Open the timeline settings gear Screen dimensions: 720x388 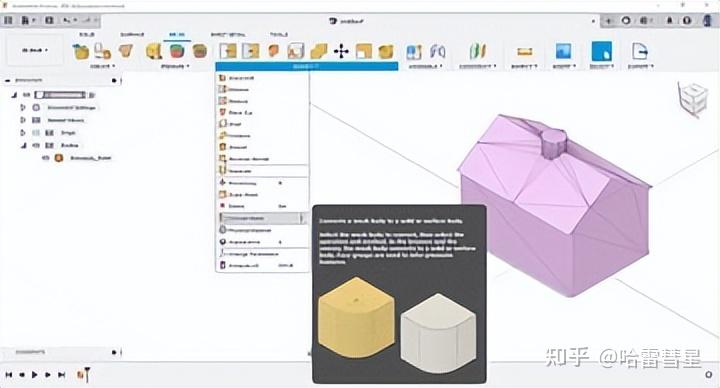[708, 375]
